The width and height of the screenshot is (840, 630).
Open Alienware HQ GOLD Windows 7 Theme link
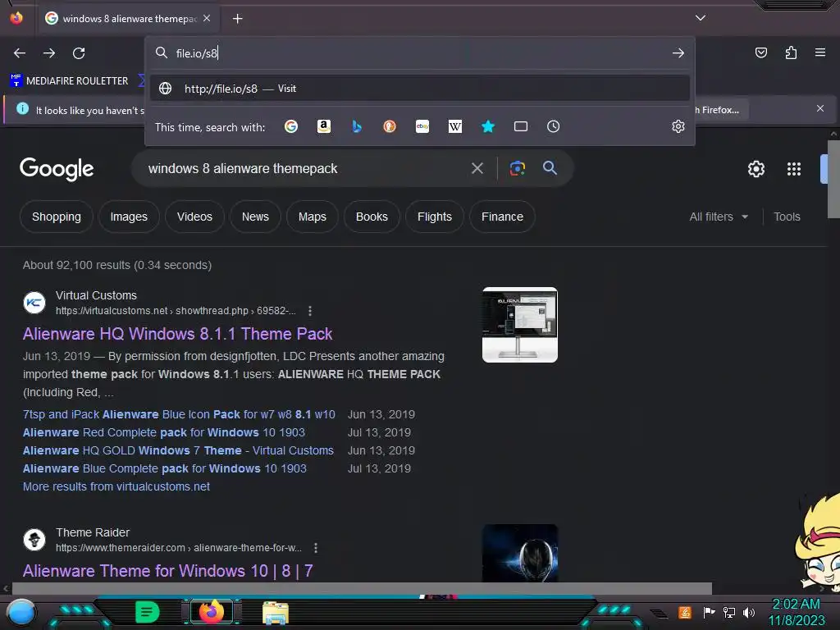tap(178, 450)
